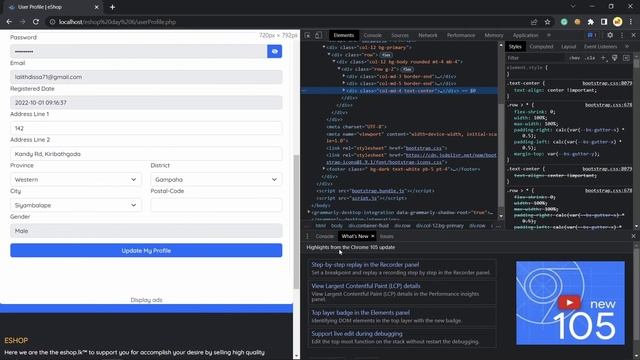Switch to the Sources tab
The image size is (640, 360).
[x=400, y=36]
